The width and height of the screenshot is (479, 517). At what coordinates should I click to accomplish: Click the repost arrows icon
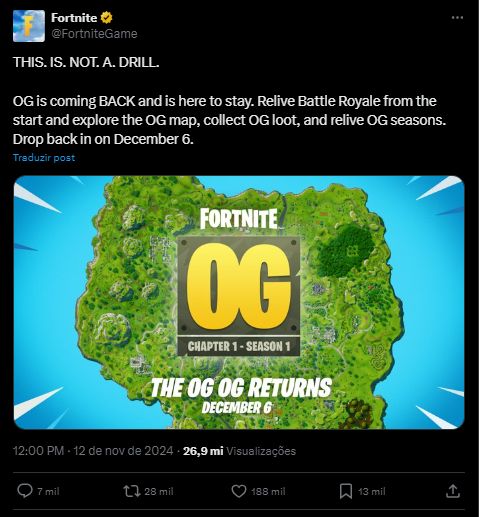tap(132, 491)
